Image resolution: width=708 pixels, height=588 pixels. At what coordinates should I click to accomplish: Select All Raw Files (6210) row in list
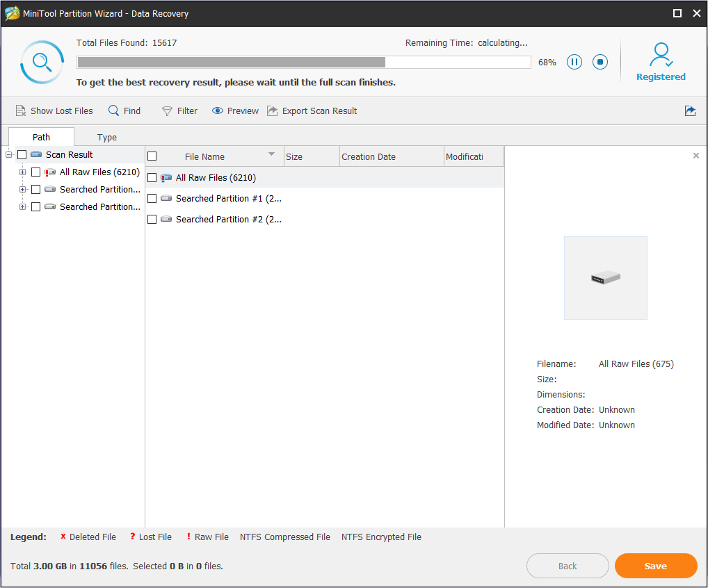pyautogui.click(x=325, y=178)
